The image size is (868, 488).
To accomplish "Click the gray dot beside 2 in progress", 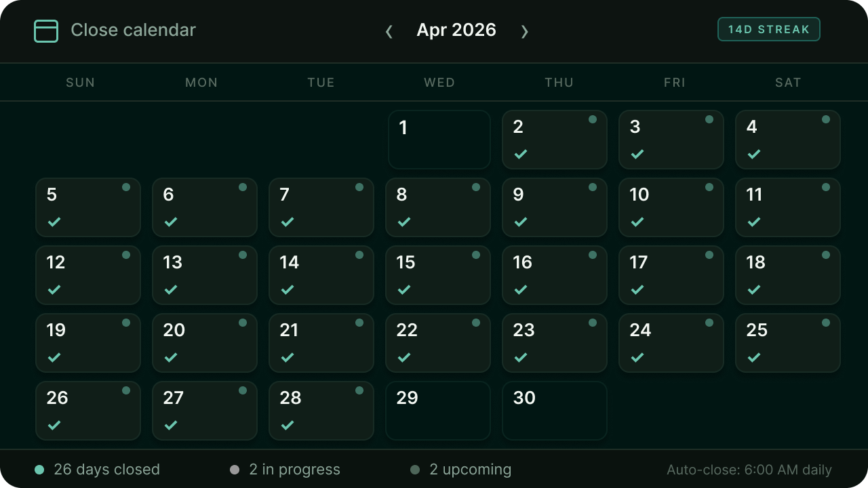I will [235, 470].
